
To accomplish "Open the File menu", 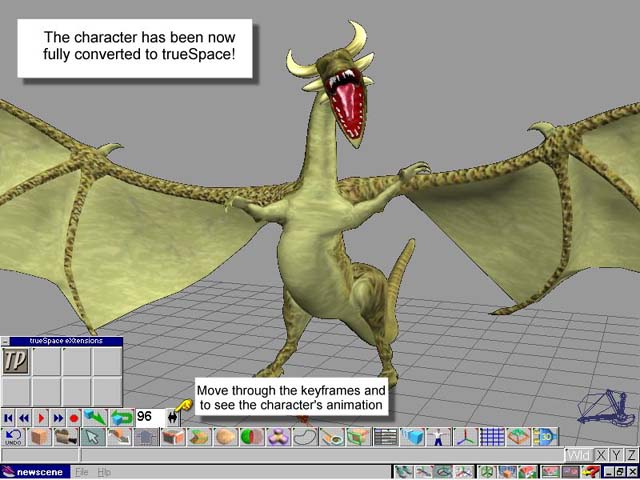I will (x=82, y=471).
